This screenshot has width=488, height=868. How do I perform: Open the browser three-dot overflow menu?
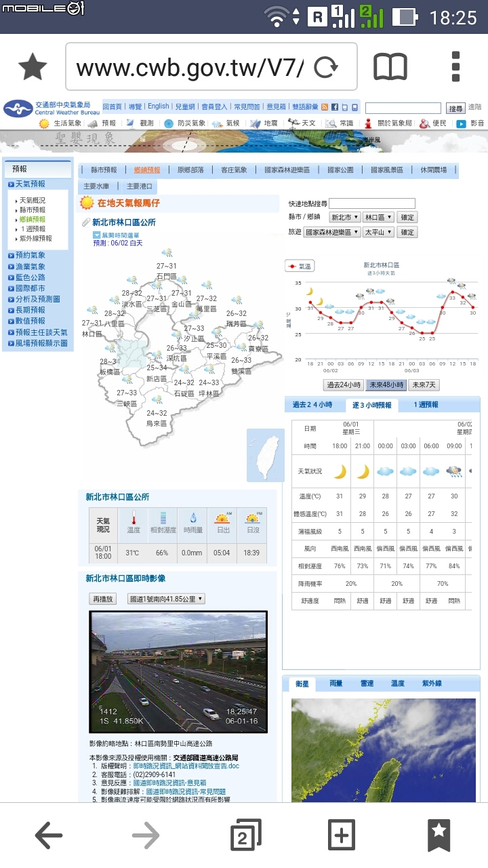(456, 66)
